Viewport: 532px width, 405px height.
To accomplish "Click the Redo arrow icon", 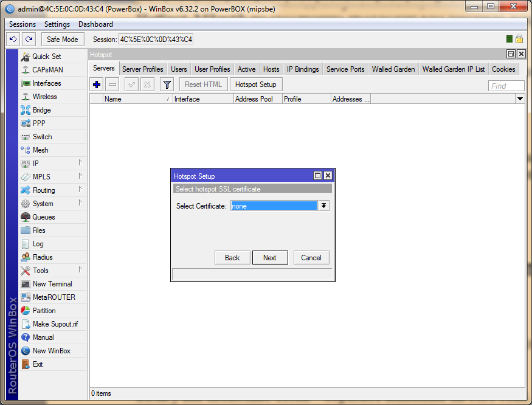I will point(28,40).
